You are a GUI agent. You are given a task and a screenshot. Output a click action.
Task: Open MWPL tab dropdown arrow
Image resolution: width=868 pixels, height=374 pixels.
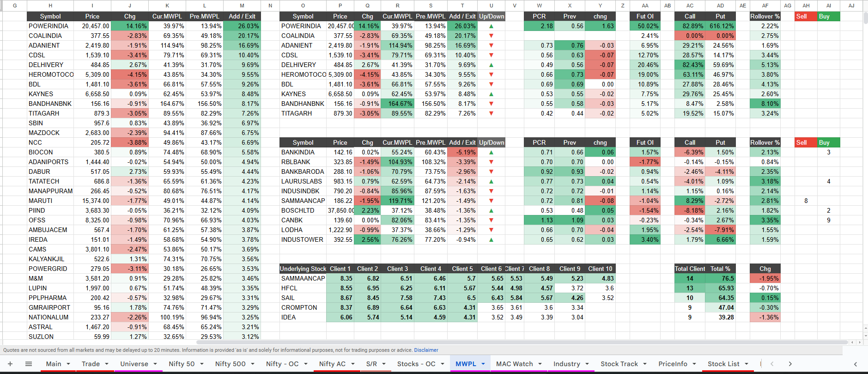tap(483, 364)
